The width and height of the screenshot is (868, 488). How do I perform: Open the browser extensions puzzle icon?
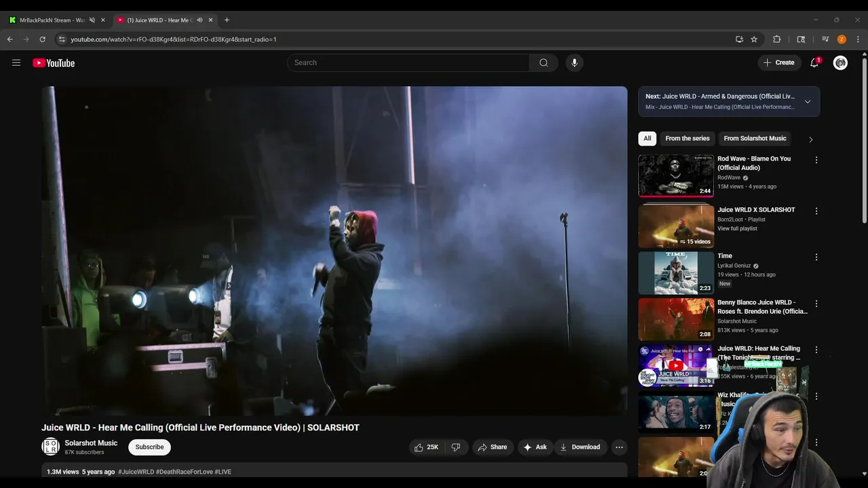click(777, 39)
